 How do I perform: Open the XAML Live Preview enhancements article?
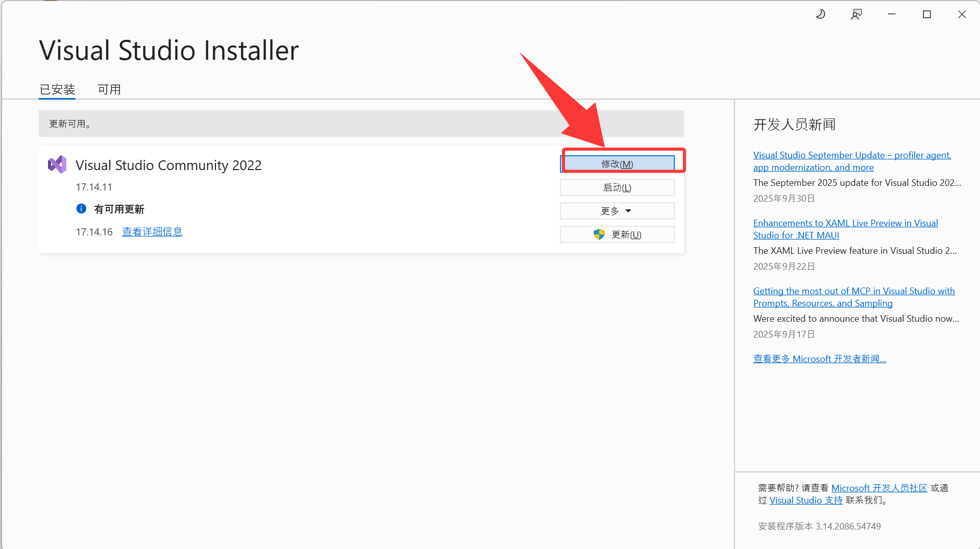[846, 229]
